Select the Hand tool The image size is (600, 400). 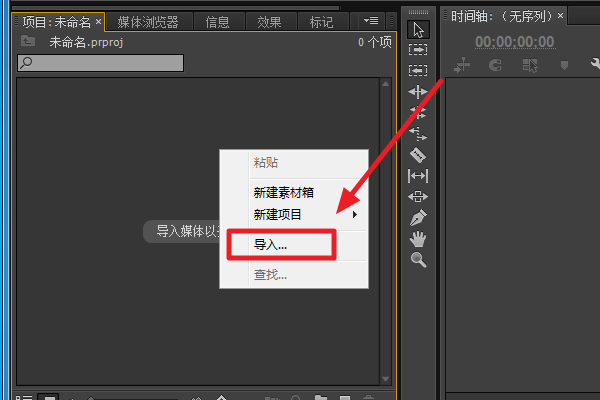pos(418,239)
